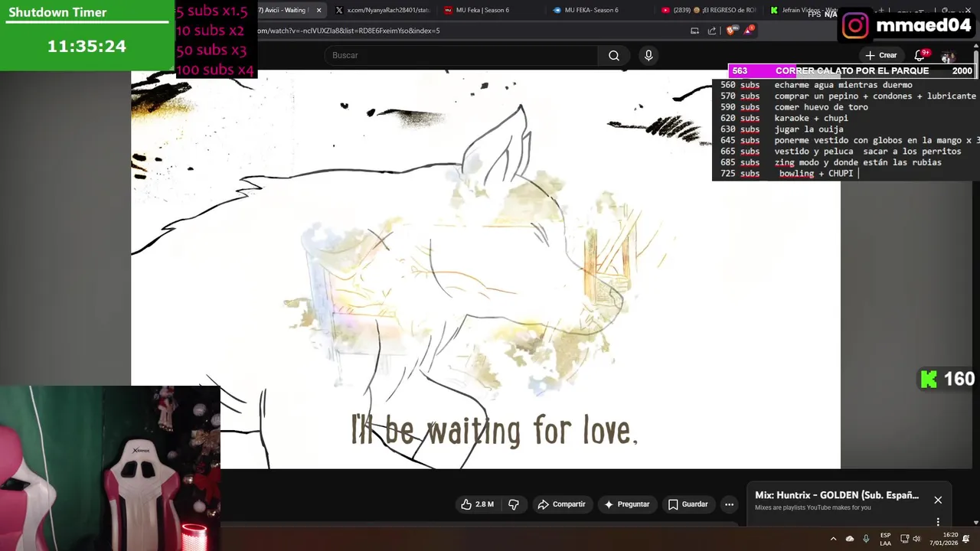Click the Preguntar button

click(626, 504)
